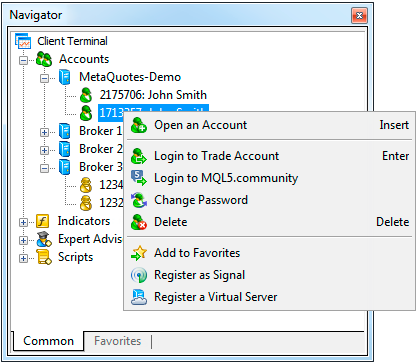Click the Delete account icon
This screenshot has height=362, width=418.
pos(139,222)
